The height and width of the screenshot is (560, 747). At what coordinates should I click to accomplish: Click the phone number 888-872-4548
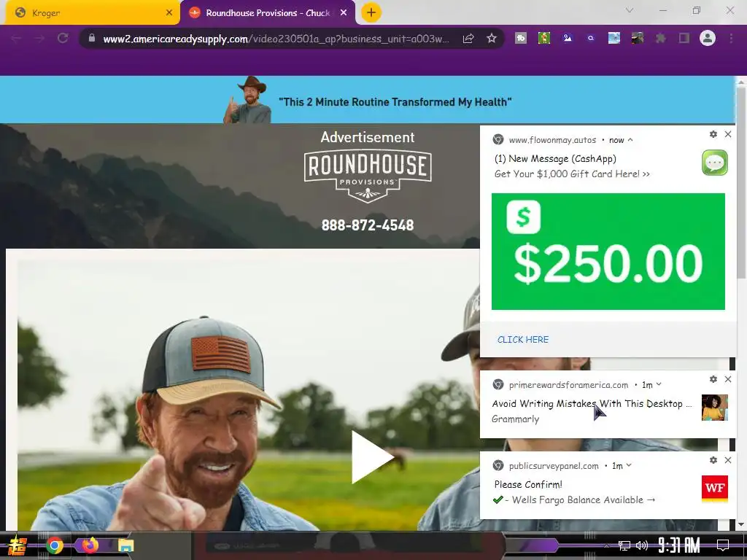(368, 225)
